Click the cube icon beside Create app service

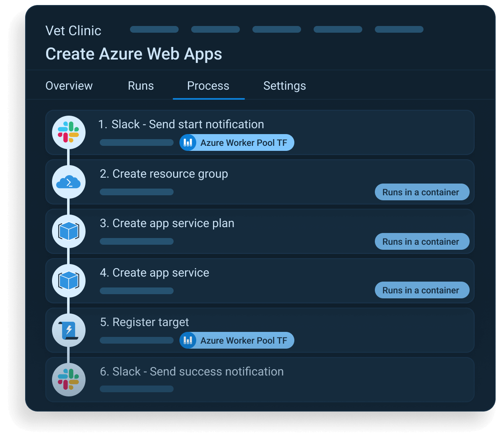tap(68, 281)
